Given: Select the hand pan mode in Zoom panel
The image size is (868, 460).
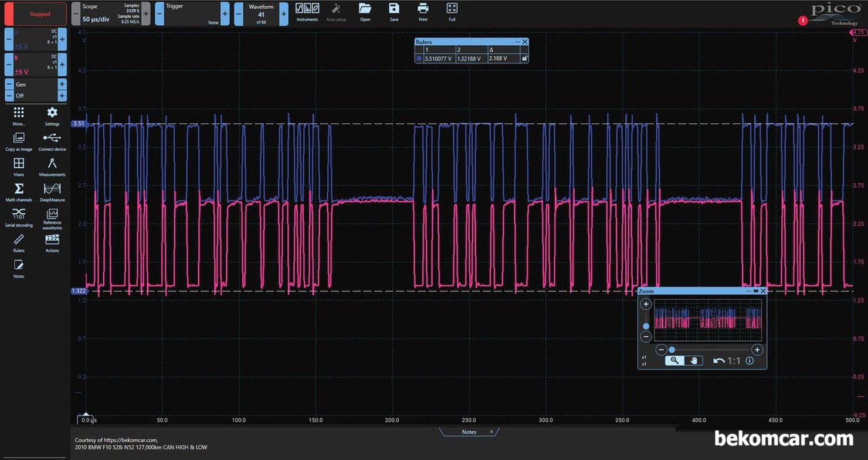Looking at the screenshot, I should tap(693, 361).
